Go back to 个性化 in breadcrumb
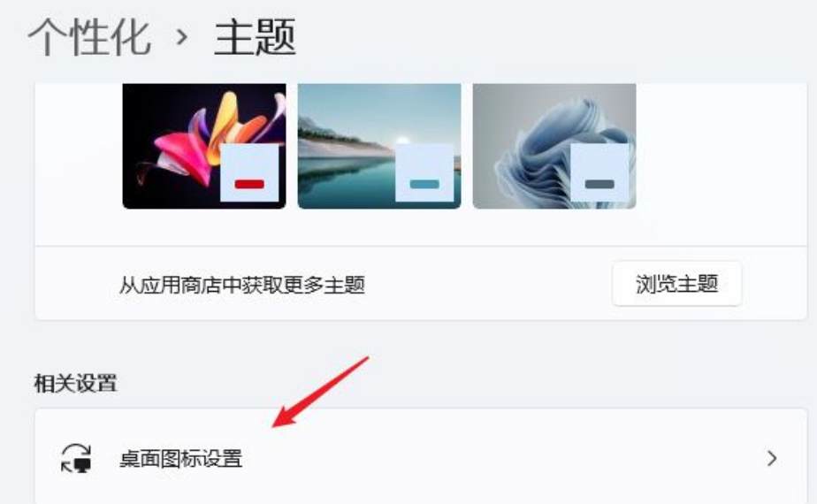817x504 pixels. pos(89,37)
